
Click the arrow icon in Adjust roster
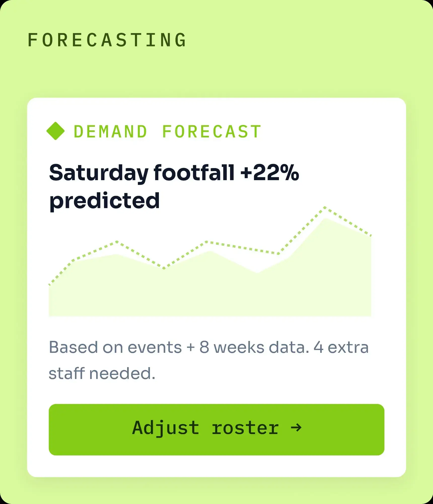pyautogui.click(x=296, y=427)
